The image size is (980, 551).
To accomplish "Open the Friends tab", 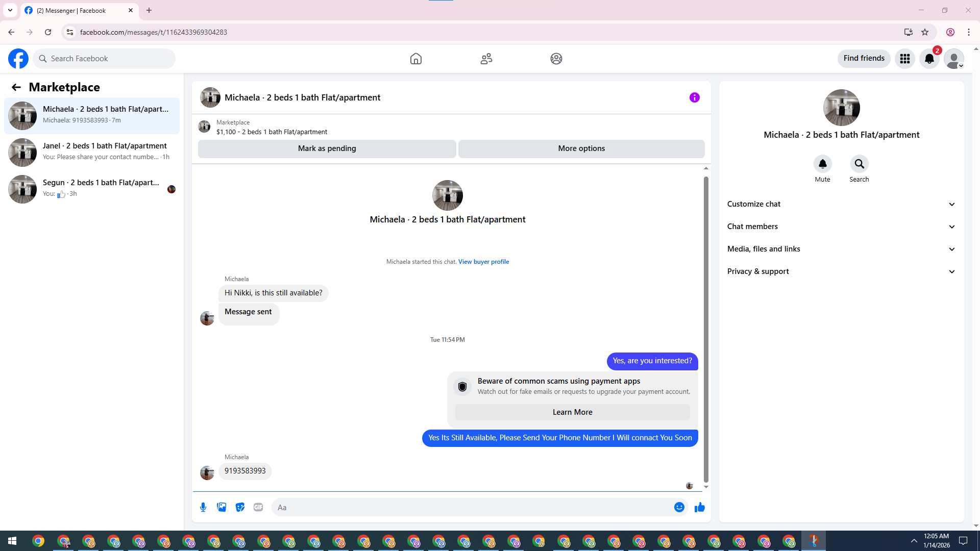I will click(486, 59).
